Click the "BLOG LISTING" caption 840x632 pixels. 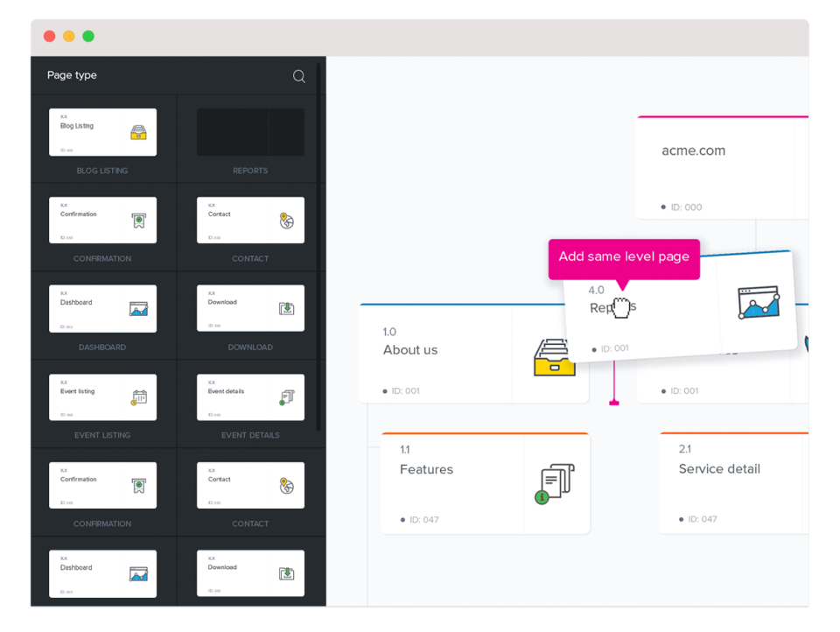102,171
